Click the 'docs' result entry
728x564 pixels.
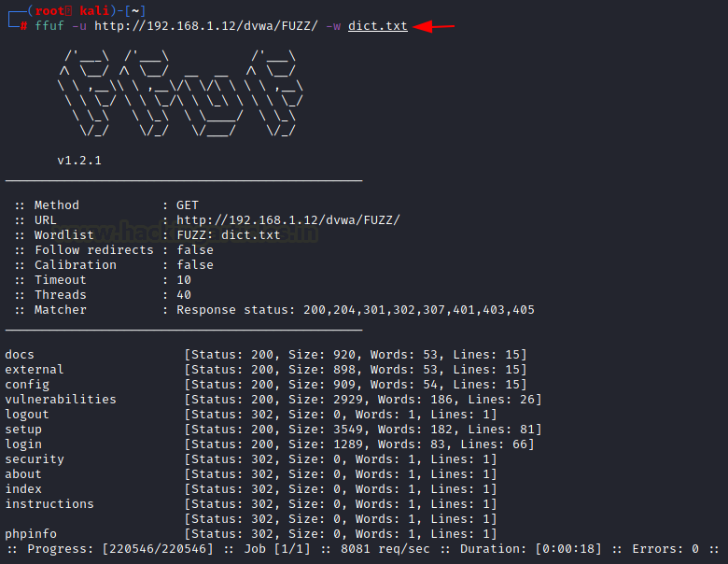[x=20, y=355]
